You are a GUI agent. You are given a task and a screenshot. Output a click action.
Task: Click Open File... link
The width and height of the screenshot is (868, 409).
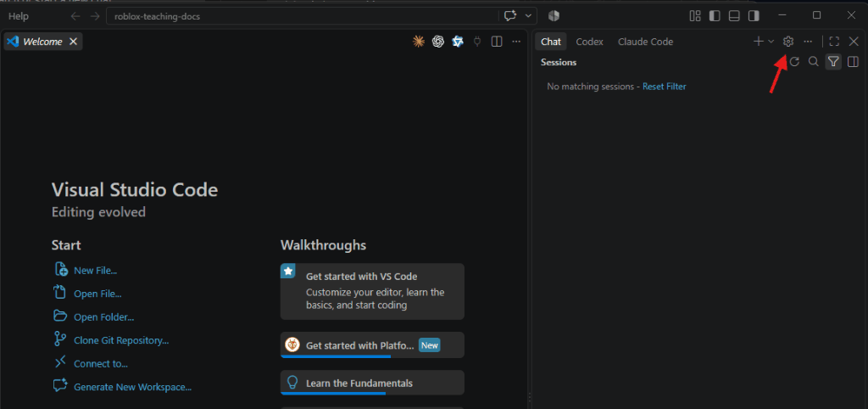tap(97, 294)
